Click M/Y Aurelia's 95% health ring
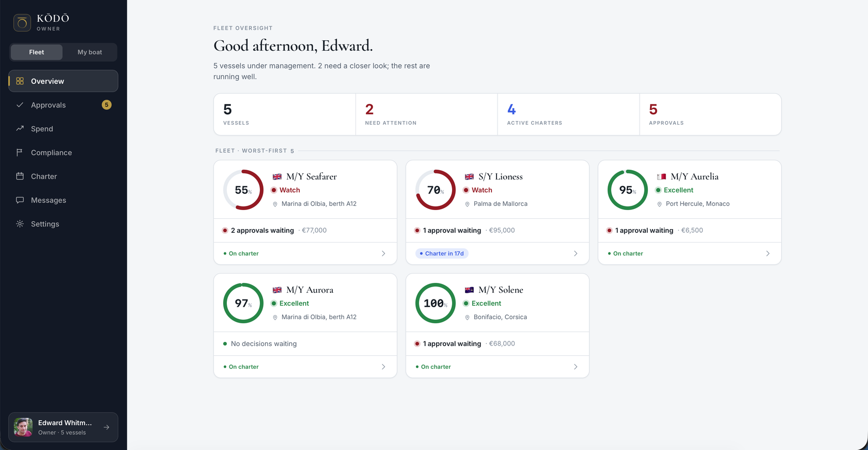Screen dimensions: 868x450 pyautogui.click(x=628, y=190)
